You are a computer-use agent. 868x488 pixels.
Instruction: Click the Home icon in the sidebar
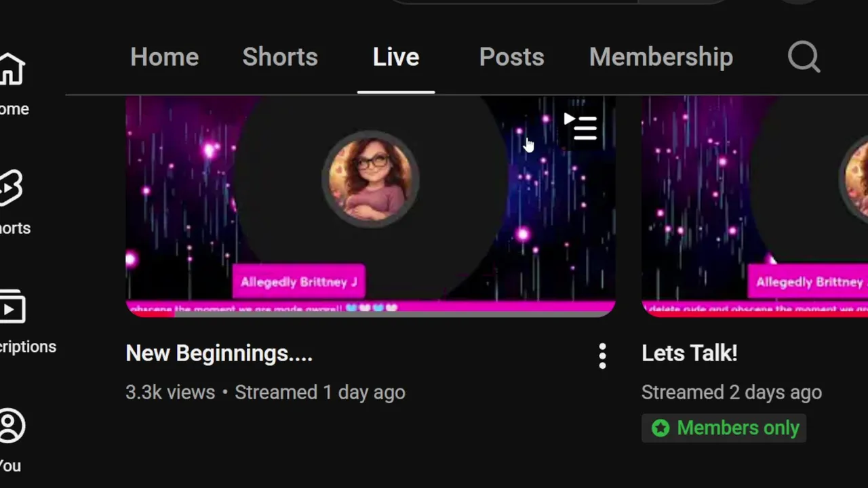click(x=12, y=68)
